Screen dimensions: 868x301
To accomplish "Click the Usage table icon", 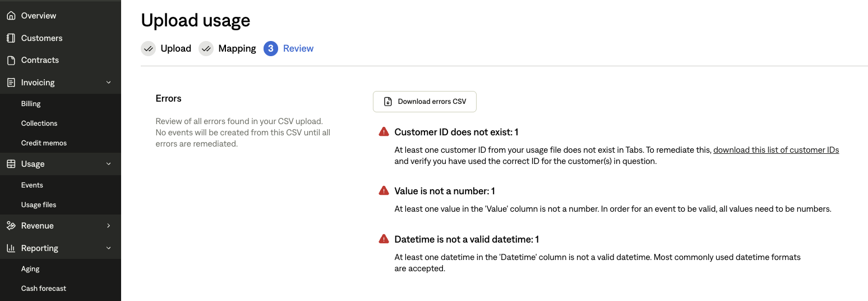I will pos(11,164).
